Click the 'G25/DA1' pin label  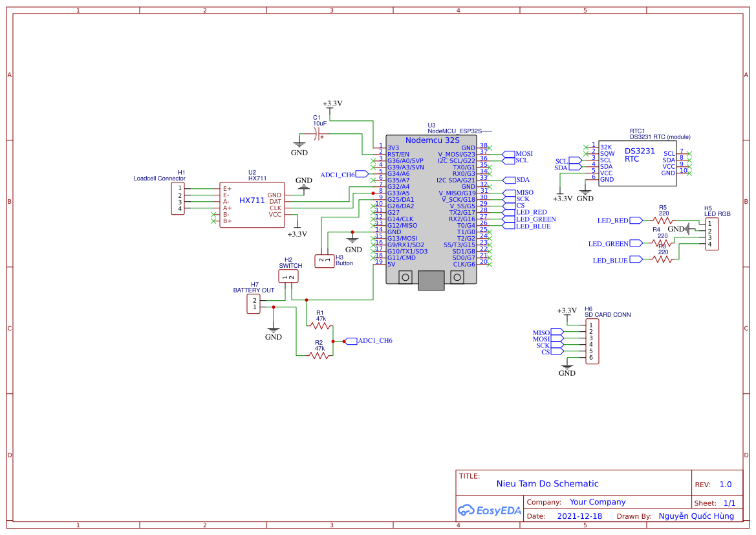tap(401, 199)
